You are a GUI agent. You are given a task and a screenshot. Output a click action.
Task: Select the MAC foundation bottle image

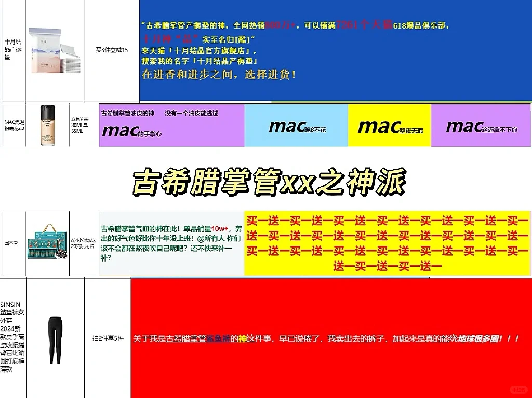pos(48,126)
